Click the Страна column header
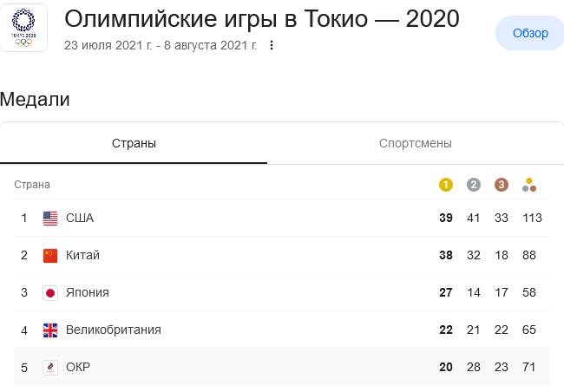The height and width of the screenshot is (392, 564). point(32,185)
